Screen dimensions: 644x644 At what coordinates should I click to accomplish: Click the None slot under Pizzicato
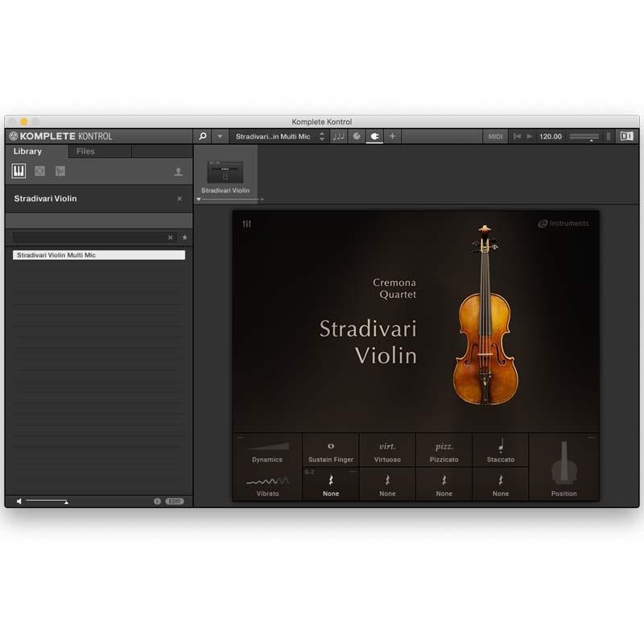pos(444,485)
